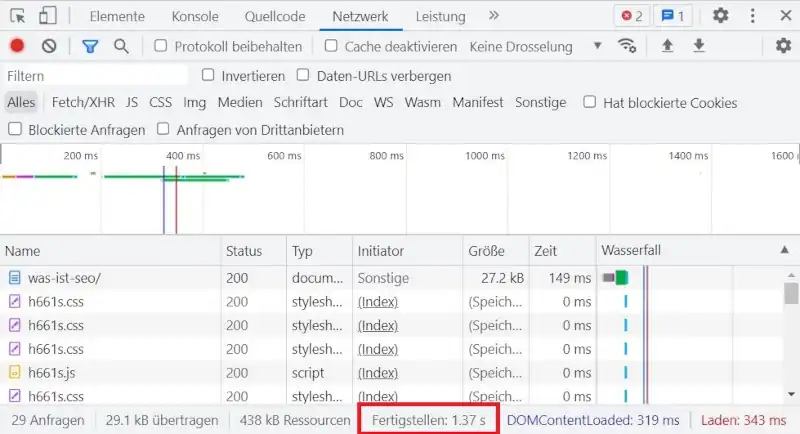
Task: Import HAR file with upload arrow
Action: [x=667, y=46]
